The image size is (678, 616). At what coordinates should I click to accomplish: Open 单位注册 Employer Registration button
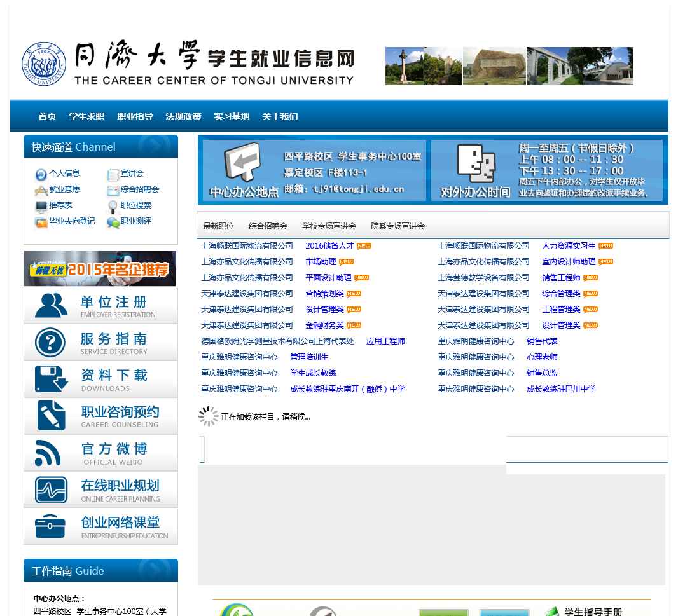click(x=100, y=305)
